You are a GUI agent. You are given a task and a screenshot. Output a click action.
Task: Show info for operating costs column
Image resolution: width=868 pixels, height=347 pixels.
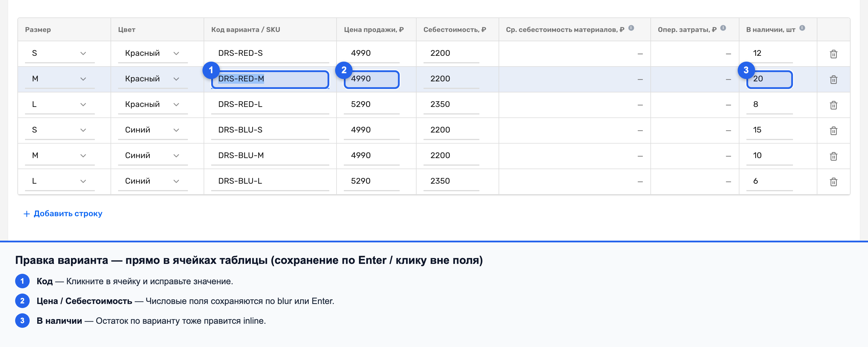723,28
